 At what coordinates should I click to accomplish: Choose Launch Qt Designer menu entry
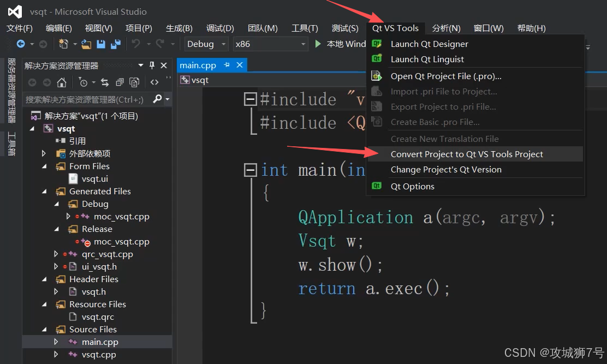pos(475,44)
